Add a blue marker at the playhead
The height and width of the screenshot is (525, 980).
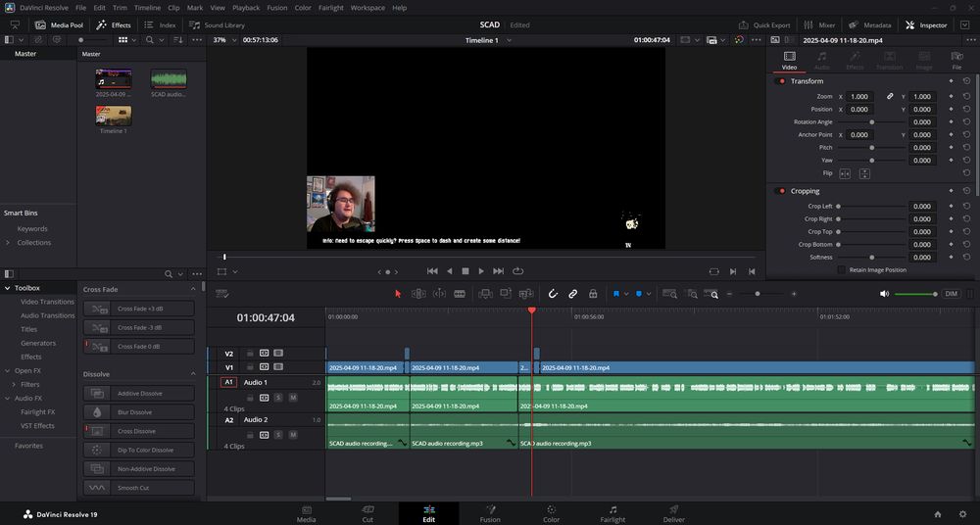(x=639, y=294)
